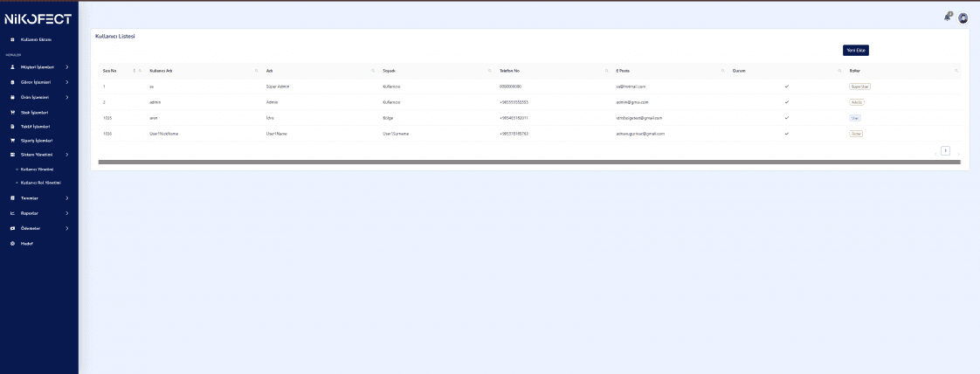Expand the Tanımlar chevron
This screenshot has height=374, width=980.
67,197
